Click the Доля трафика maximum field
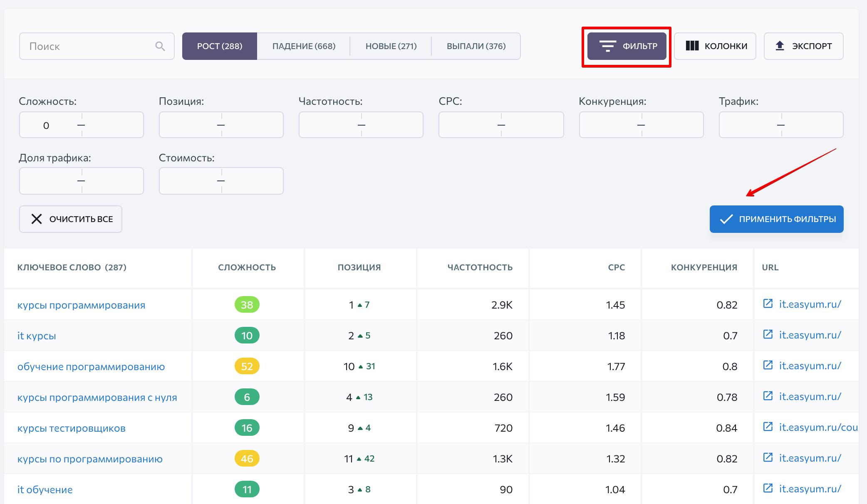867x504 pixels. [x=114, y=181]
